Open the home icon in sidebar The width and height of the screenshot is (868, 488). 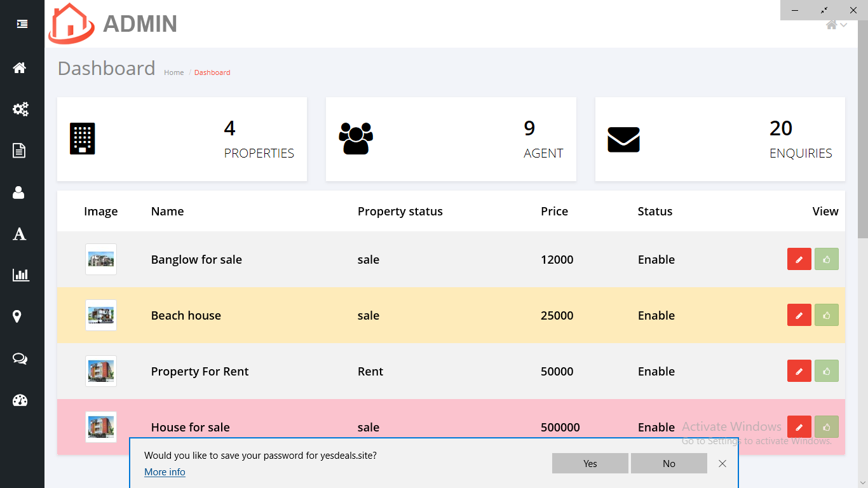click(20, 68)
